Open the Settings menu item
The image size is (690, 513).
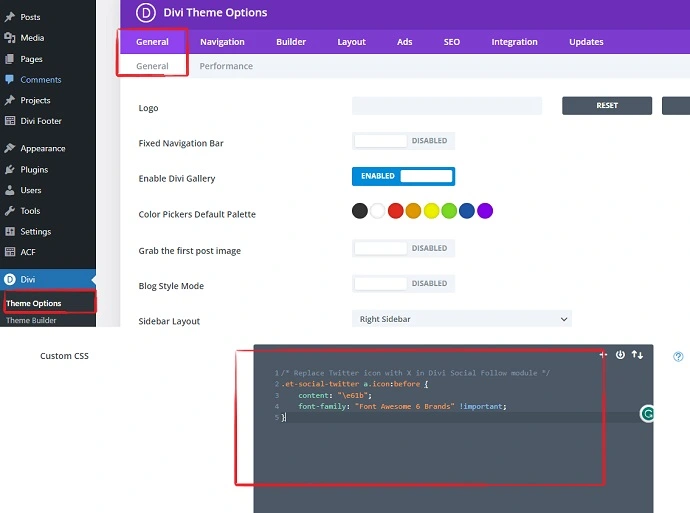36,231
